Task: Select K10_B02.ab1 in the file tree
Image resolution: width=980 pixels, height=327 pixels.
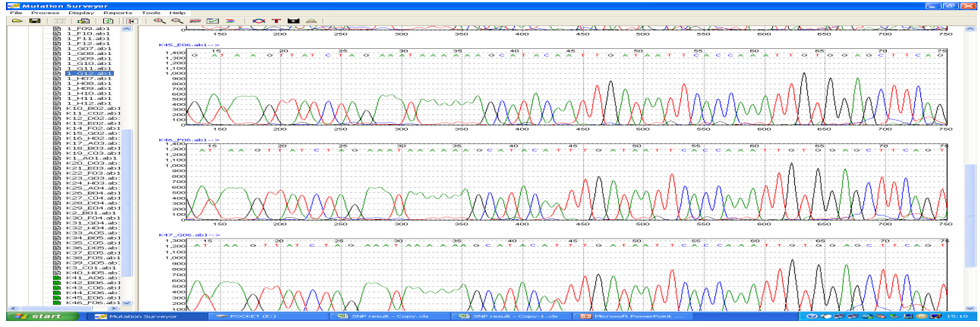Action: point(93,109)
